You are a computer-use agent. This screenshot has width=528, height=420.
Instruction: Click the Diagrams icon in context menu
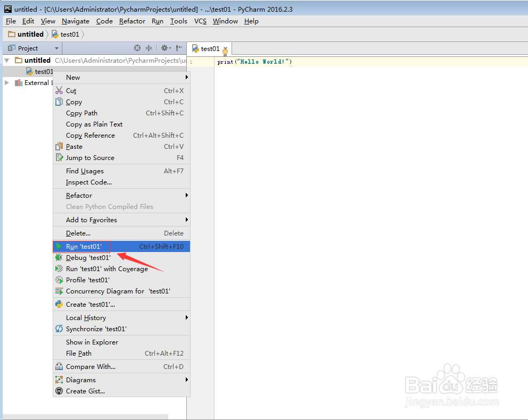[x=59, y=380]
